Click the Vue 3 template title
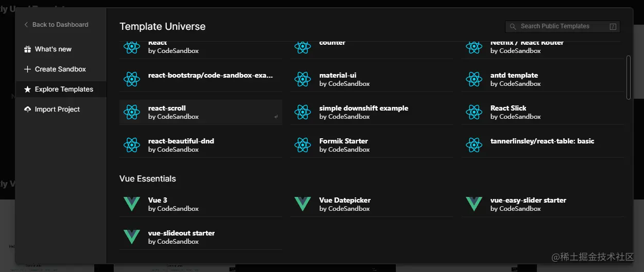This screenshot has width=644, height=272. coord(158,200)
